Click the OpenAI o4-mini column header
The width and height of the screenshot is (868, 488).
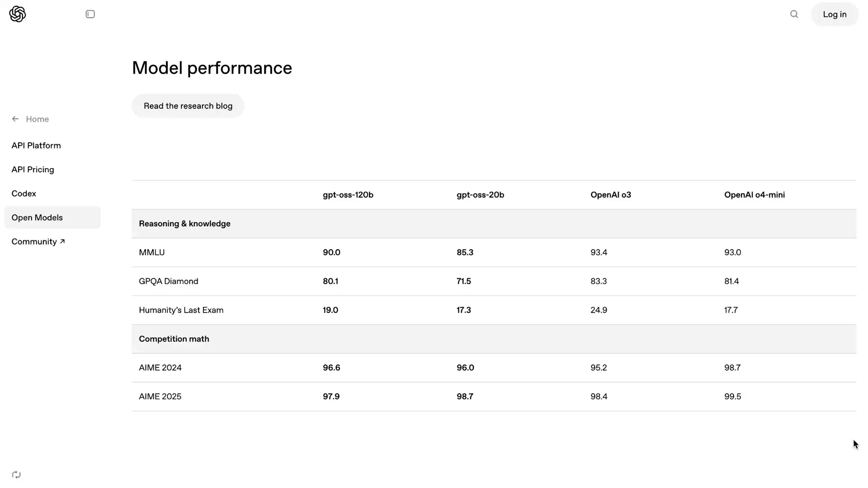pos(755,195)
